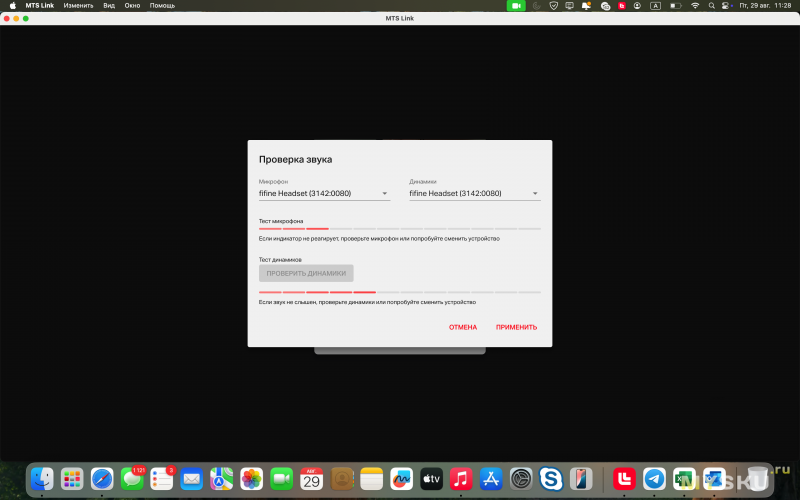
Task: Open the MTS Link application menu
Action: pos(40,6)
